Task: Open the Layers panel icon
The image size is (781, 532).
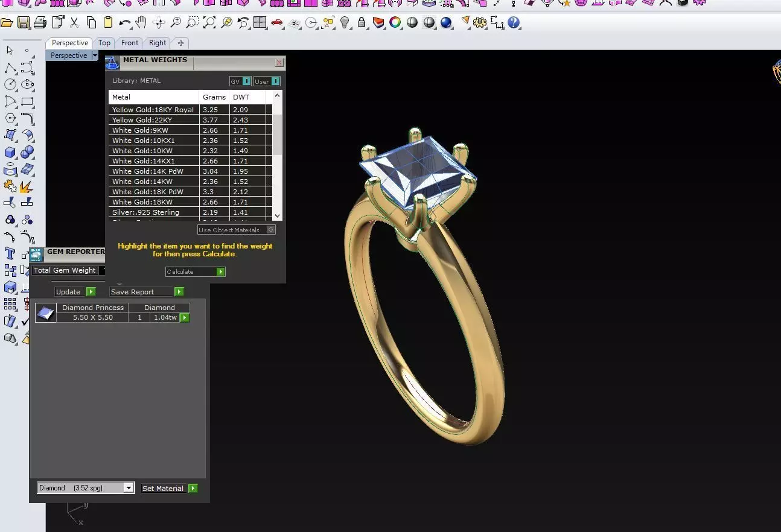Action: click(378, 23)
